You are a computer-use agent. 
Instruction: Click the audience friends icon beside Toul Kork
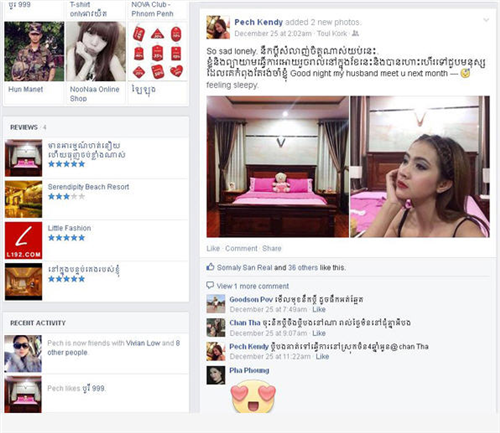[x=355, y=33]
